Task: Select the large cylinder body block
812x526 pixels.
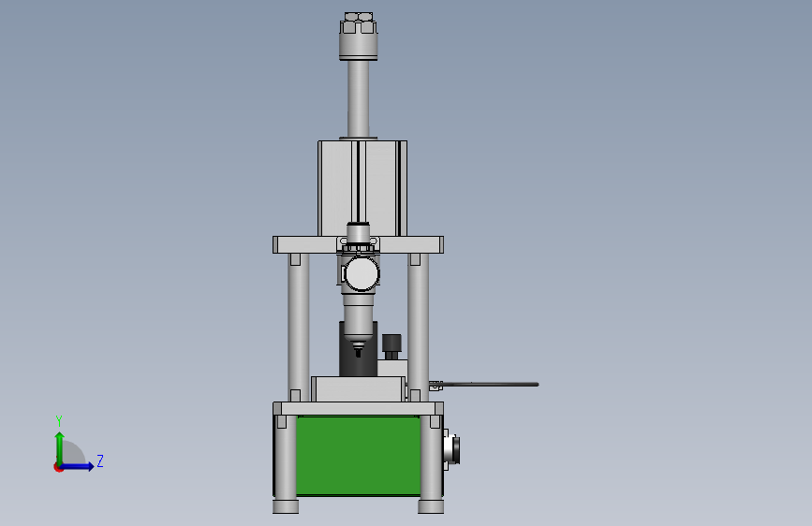Action: click(362, 188)
